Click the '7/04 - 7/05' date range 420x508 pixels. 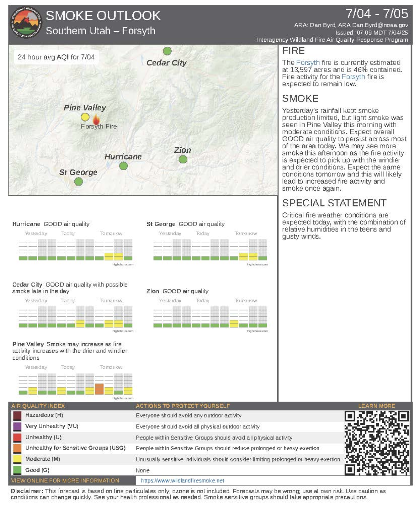[377, 14]
